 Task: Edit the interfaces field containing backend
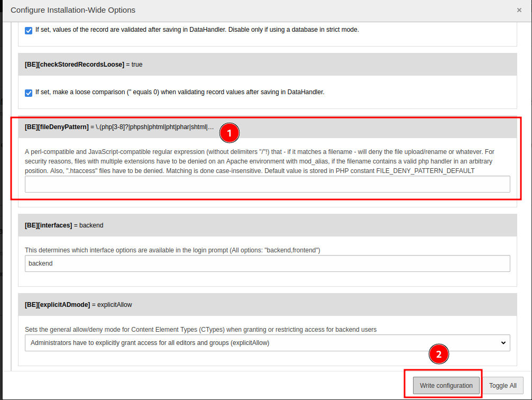point(268,263)
